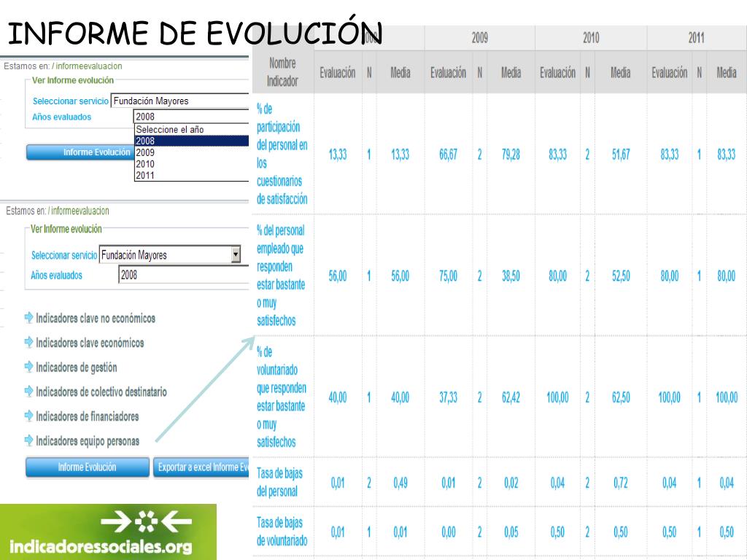Click the 79,28 media value
747x560 pixels.
pos(511,155)
